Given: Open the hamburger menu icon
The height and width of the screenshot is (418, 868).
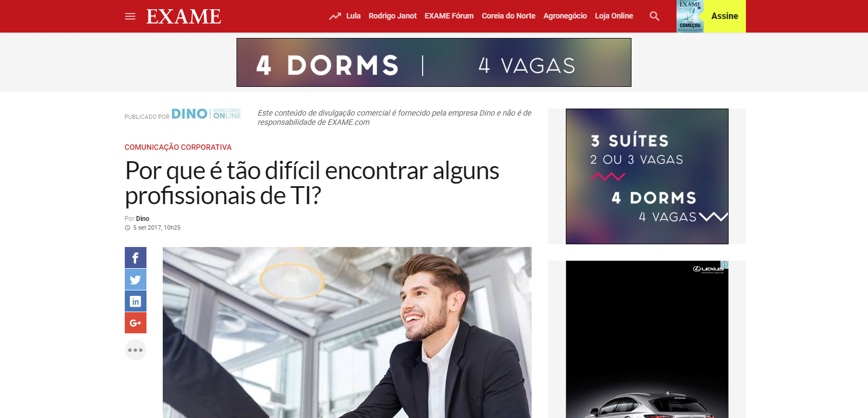Looking at the screenshot, I should tap(130, 16).
